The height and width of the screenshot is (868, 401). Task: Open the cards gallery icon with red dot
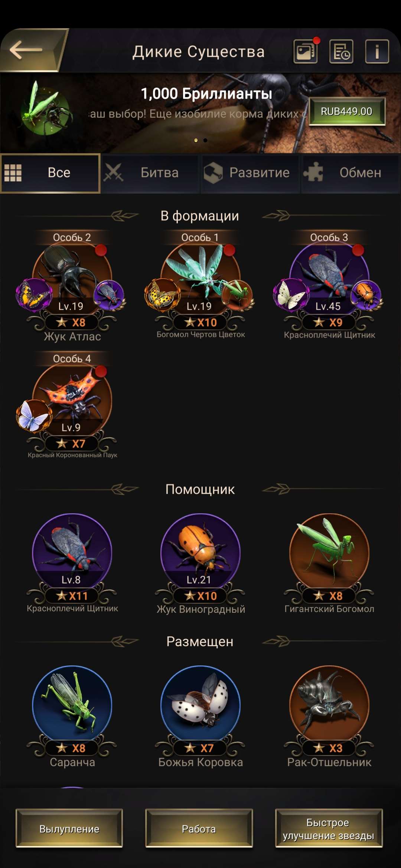pos(306,51)
